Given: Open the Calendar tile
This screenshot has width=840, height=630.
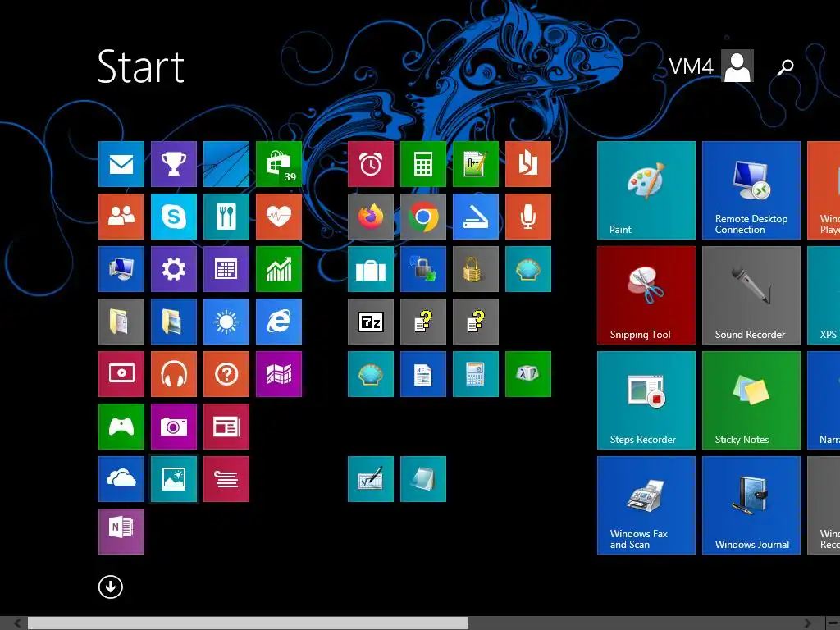Looking at the screenshot, I should [226, 269].
